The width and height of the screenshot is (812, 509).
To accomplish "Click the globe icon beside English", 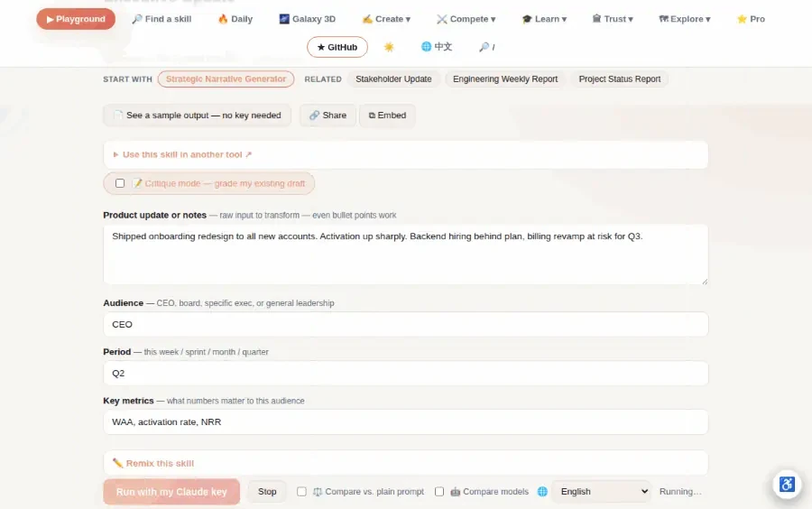I will (x=542, y=492).
